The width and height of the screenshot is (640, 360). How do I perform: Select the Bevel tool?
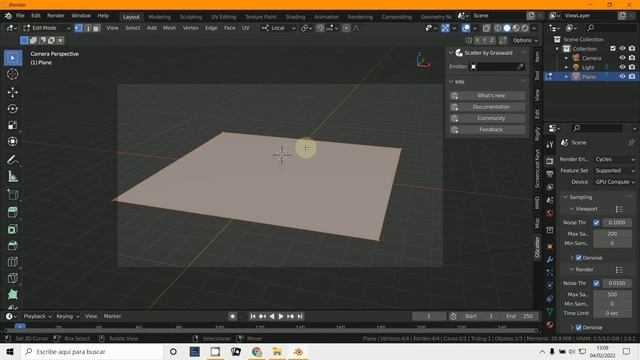click(x=13, y=245)
